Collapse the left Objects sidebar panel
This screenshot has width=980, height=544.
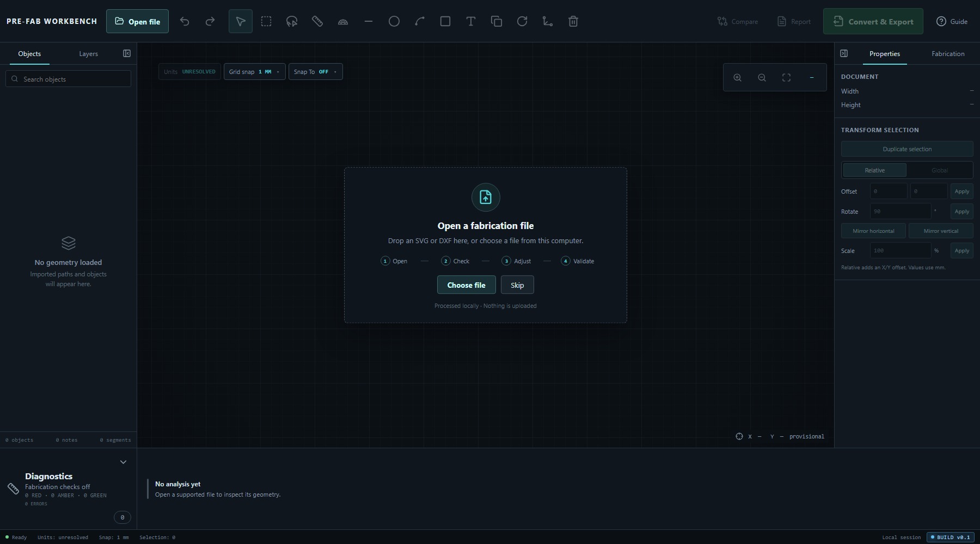point(127,53)
